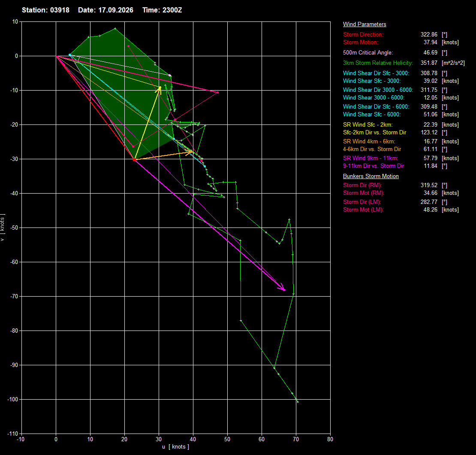Image resolution: width=476 pixels, height=455 pixels.
Task: Click the yellow SR wind arrowhead
Action: [x=160, y=89]
